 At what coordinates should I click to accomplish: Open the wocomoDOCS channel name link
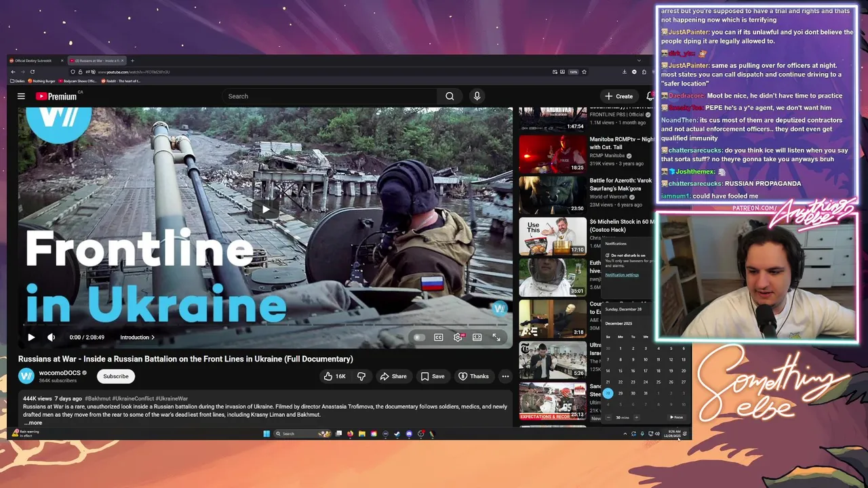click(60, 373)
